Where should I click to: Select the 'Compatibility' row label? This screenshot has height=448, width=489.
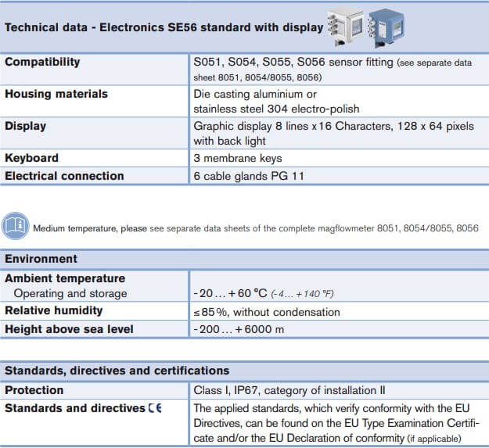[42, 62]
